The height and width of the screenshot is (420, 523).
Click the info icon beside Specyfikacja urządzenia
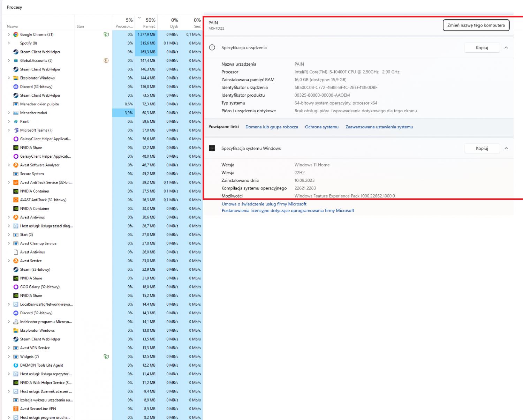click(212, 47)
